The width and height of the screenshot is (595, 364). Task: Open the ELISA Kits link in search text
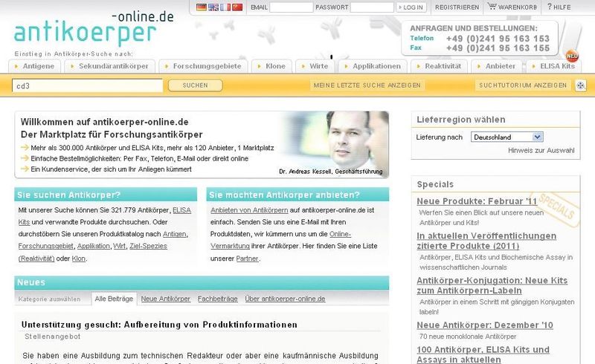181,210
